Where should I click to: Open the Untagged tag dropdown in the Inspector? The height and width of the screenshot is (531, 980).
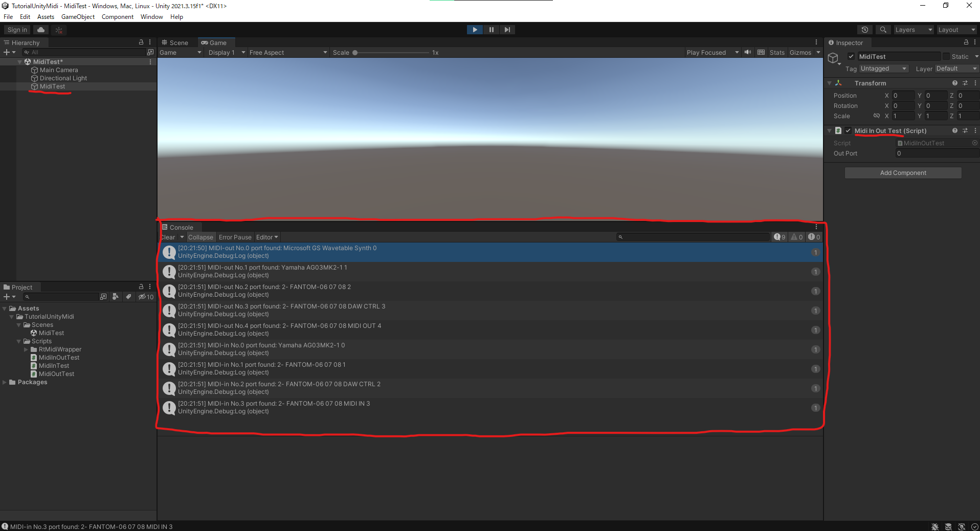coord(883,68)
